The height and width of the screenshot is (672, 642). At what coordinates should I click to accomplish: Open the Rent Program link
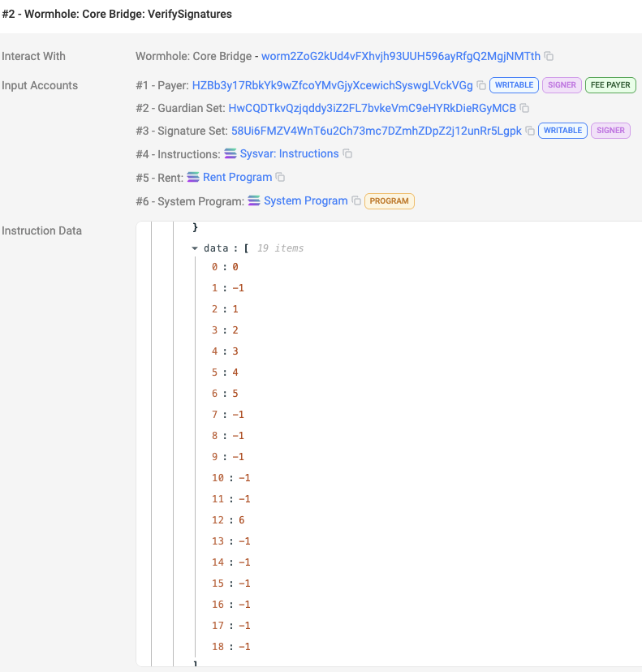tap(238, 177)
